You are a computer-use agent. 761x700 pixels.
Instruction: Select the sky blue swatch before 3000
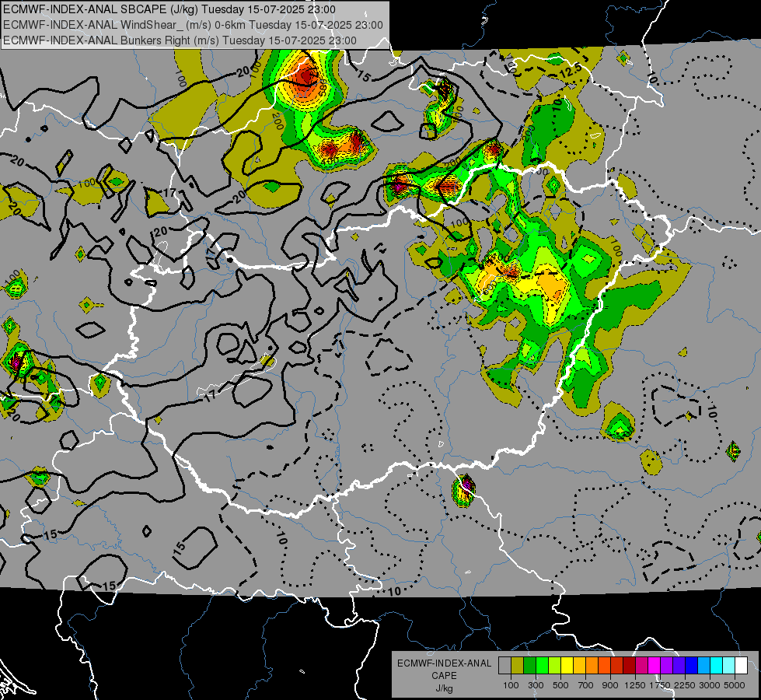click(703, 666)
